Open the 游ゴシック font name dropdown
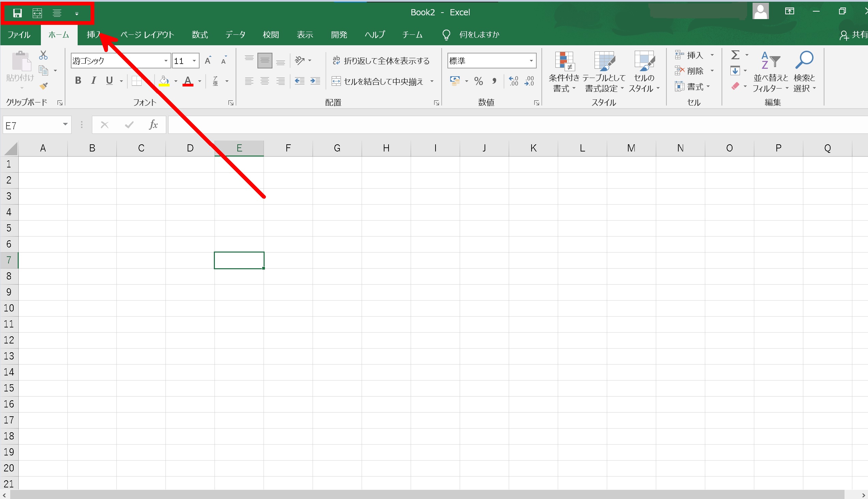This screenshot has width=868, height=499. (166, 61)
